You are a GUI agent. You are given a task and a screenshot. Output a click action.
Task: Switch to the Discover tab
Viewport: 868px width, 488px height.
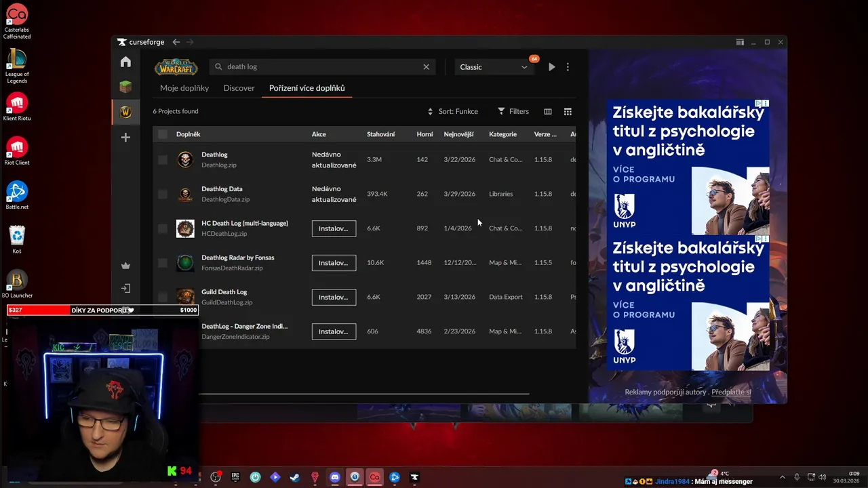tap(239, 88)
